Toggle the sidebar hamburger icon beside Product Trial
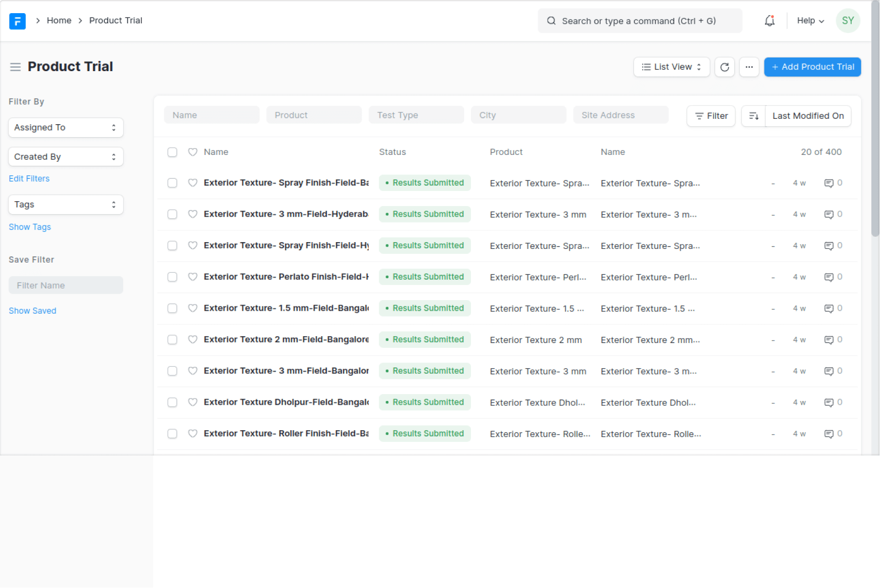The width and height of the screenshot is (880, 588). pos(16,67)
